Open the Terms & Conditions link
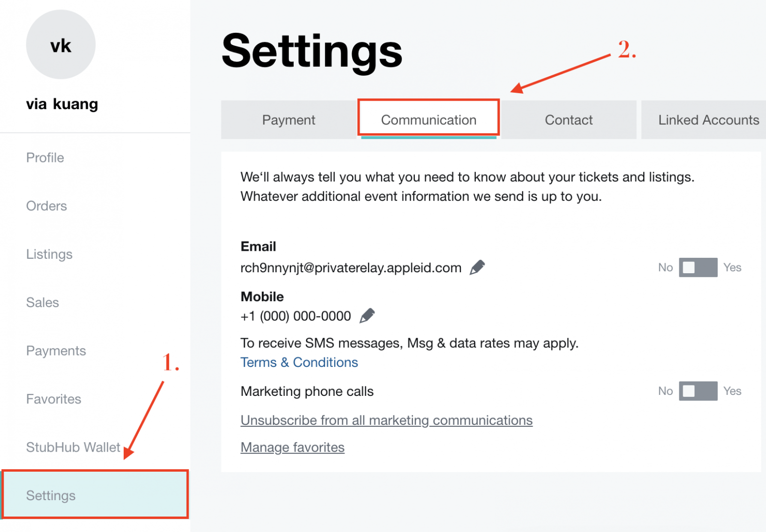 [299, 362]
